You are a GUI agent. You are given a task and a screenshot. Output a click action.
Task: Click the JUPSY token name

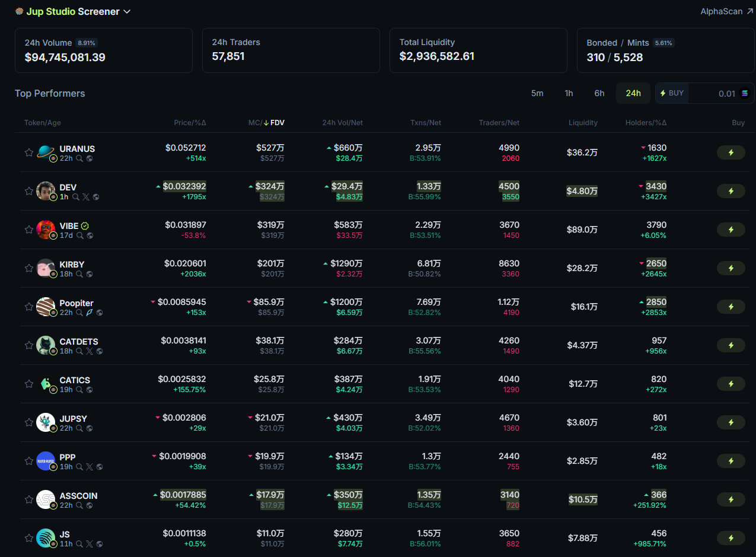click(x=73, y=418)
